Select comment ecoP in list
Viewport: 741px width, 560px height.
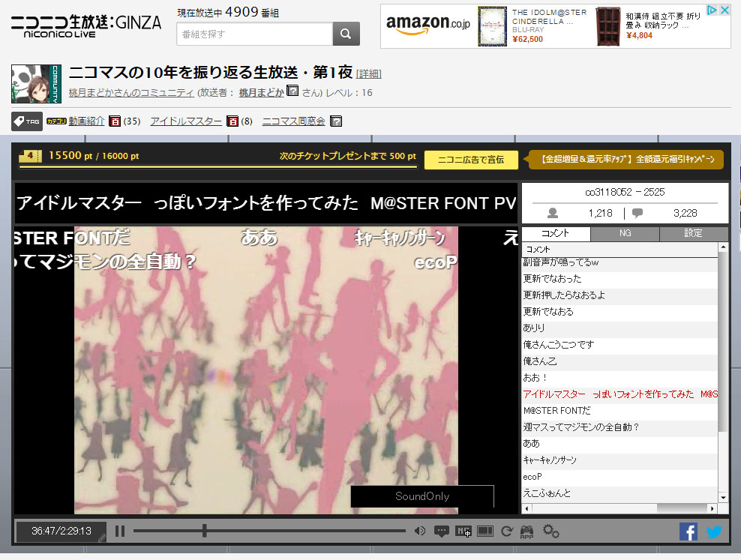[x=620, y=477]
